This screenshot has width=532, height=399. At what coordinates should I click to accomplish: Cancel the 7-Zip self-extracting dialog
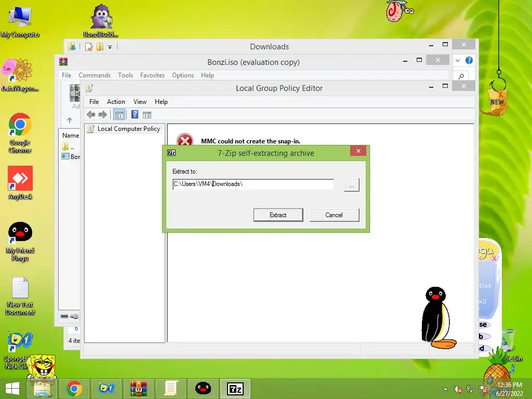coord(334,215)
